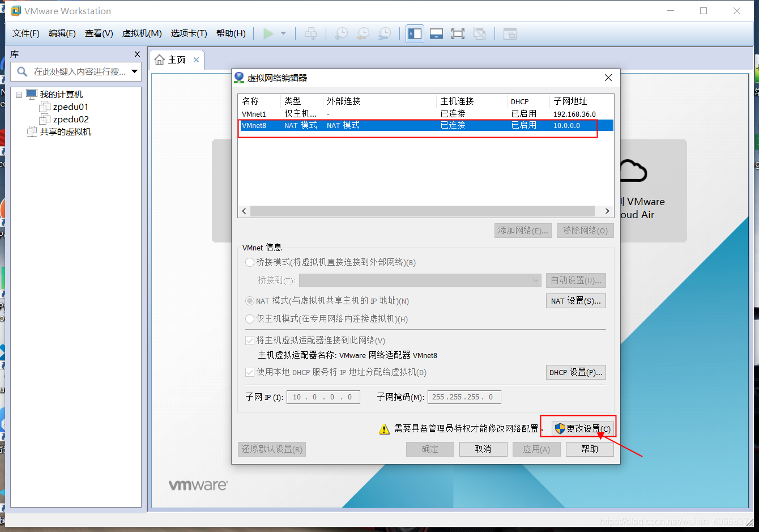Open the library search filter dropdown

point(135,71)
